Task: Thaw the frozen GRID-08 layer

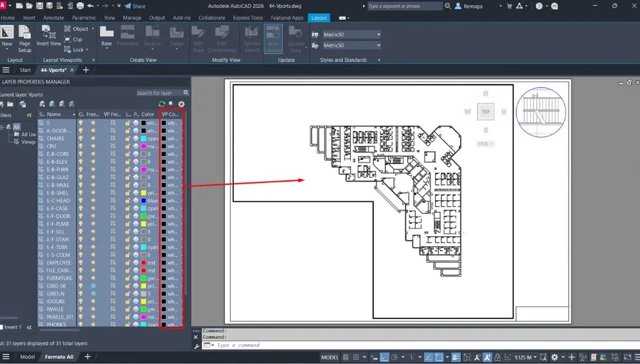Action: click(x=93, y=286)
